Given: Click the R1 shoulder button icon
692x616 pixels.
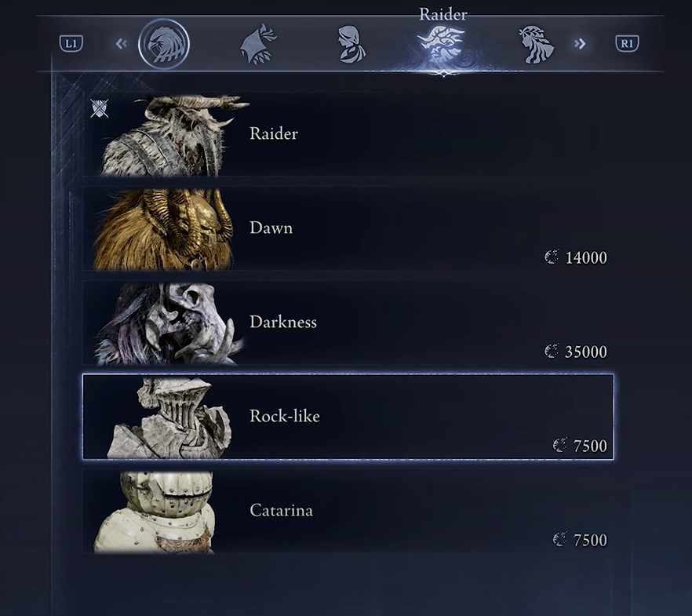Looking at the screenshot, I should click(627, 43).
